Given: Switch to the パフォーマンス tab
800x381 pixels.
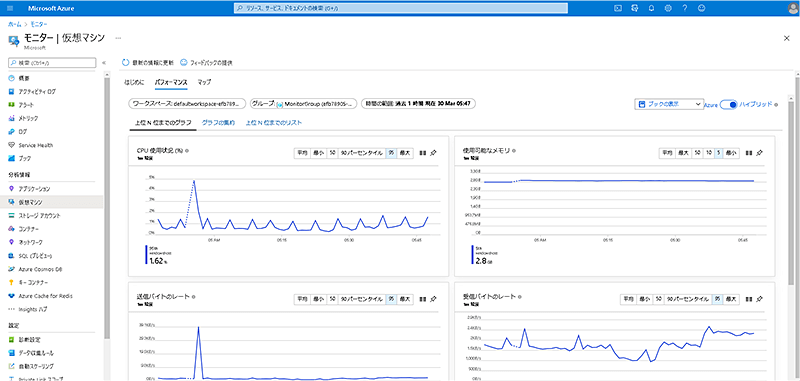Looking at the screenshot, I should tap(171, 82).
